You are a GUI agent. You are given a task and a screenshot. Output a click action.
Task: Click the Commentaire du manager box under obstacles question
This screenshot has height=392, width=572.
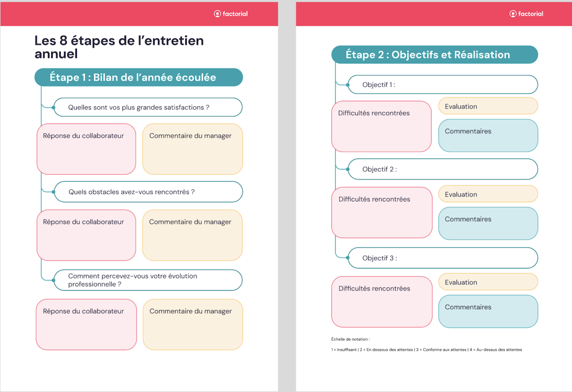[192, 235]
